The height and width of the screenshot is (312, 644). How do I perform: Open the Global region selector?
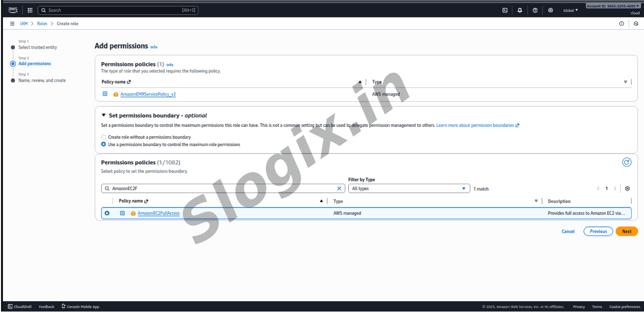click(x=570, y=10)
